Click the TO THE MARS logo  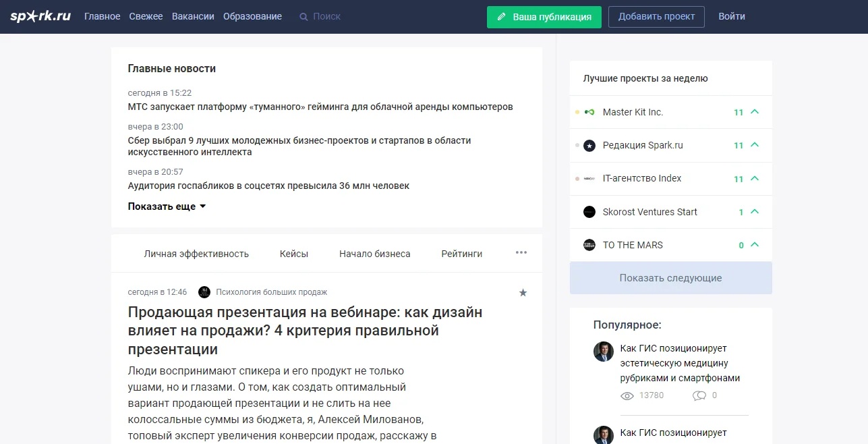(x=589, y=245)
